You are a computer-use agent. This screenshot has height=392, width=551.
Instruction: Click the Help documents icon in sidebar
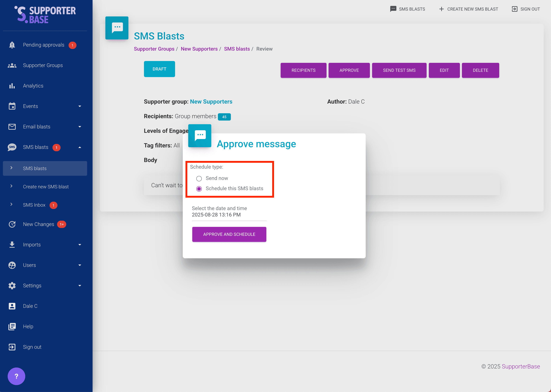click(12, 327)
